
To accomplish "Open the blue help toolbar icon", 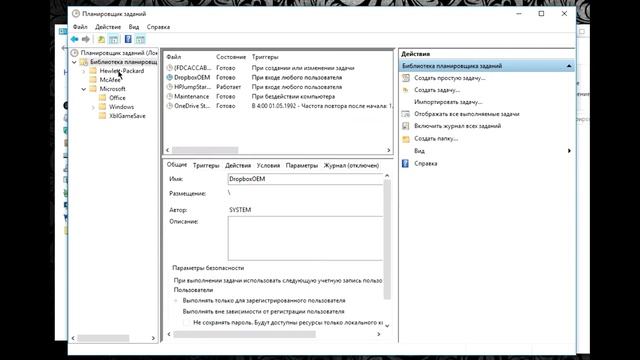I will coord(128,39).
